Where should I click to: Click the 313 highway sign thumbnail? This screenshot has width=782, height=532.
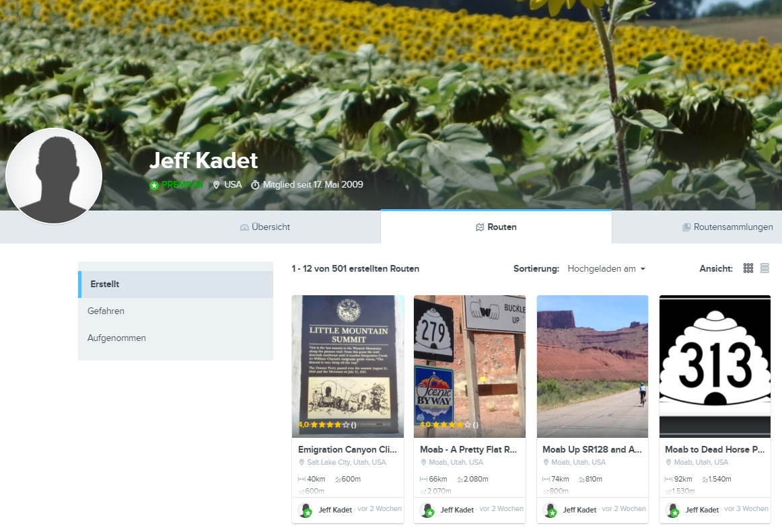point(715,367)
